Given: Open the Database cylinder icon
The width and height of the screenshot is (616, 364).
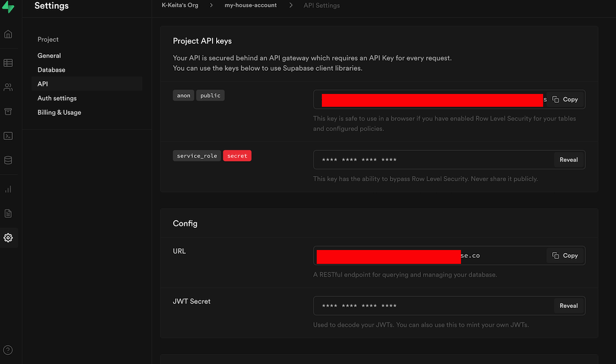Looking at the screenshot, I should pyautogui.click(x=8, y=160).
